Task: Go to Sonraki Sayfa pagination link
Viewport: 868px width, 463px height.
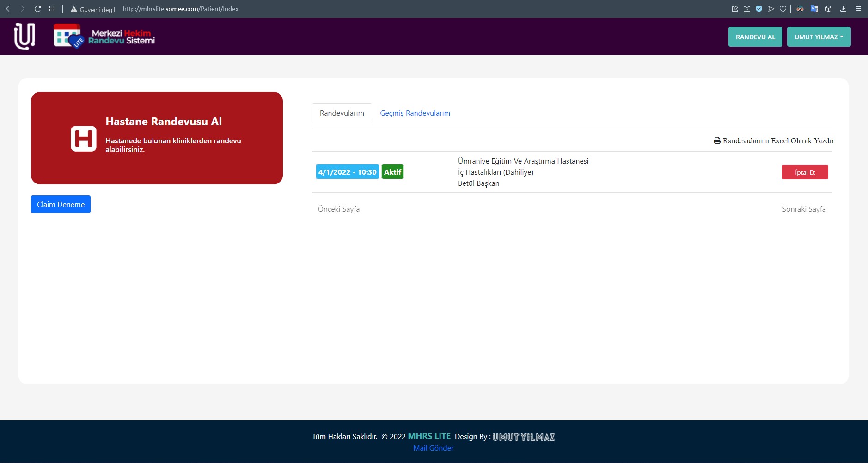Action: point(803,209)
